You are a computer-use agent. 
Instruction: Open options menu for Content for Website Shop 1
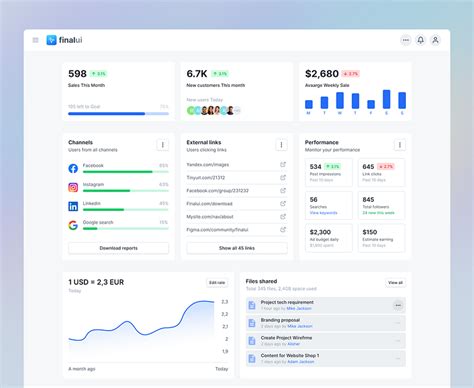point(398,358)
